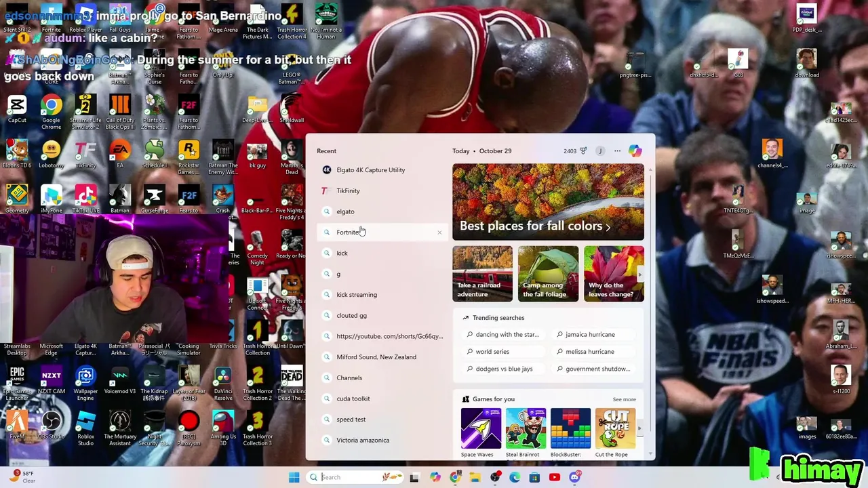Open YouTube app from the taskbar
The height and width of the screenshot is (488, 868).
(x=554, y=477)
